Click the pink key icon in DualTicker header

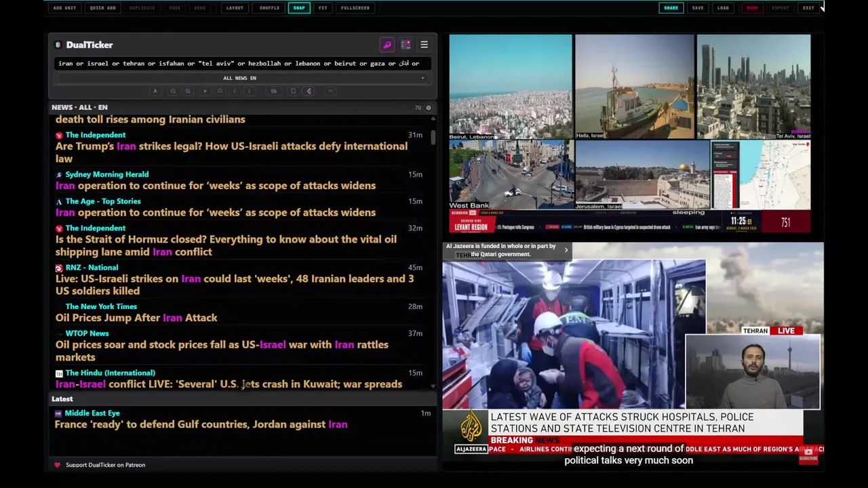[x=387, y=45]
